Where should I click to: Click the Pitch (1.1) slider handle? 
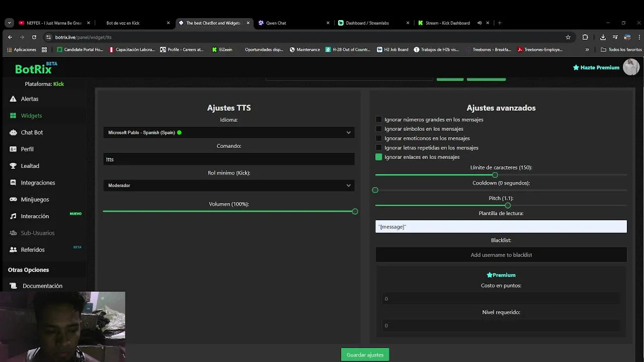[x=508, y=206]
